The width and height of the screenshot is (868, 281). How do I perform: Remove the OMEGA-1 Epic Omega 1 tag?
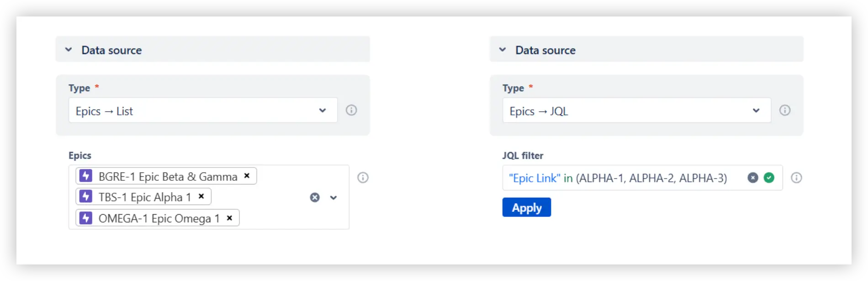(x=229, y=218)
